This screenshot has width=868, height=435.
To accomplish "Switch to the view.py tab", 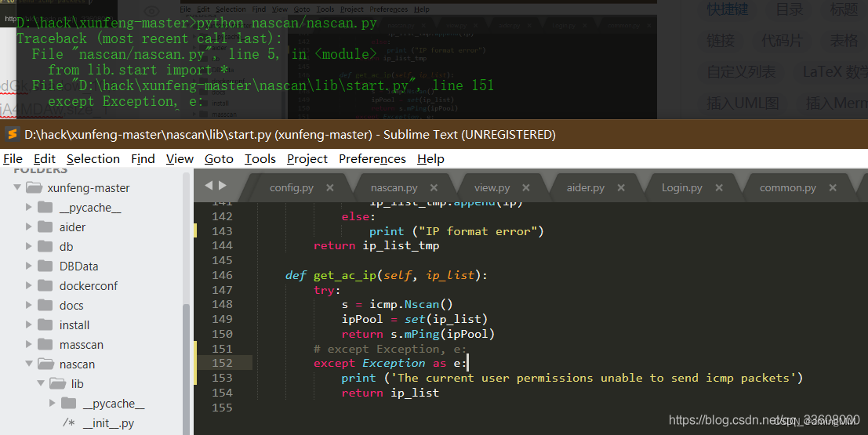I will pos(492,187).
